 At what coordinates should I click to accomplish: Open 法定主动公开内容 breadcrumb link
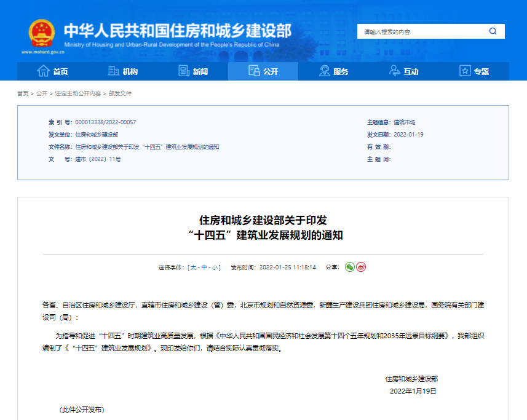(x=78, y=93)
